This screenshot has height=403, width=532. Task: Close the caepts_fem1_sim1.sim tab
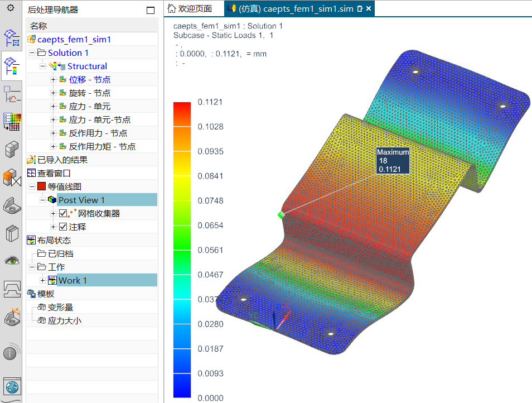click(x=369, y=9)
